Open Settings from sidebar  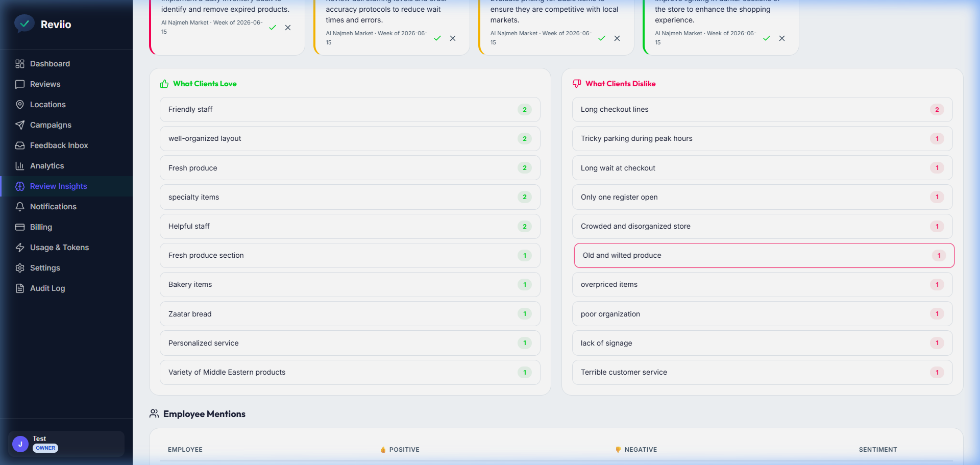click(x=66, y=268)
